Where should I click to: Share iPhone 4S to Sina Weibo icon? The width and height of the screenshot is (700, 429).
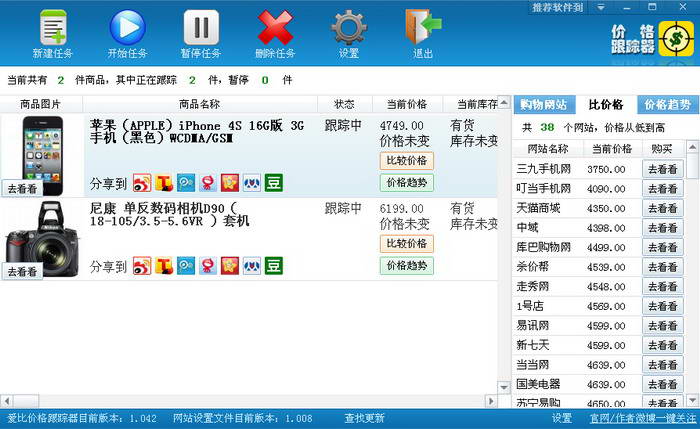[x=142, y=183]
